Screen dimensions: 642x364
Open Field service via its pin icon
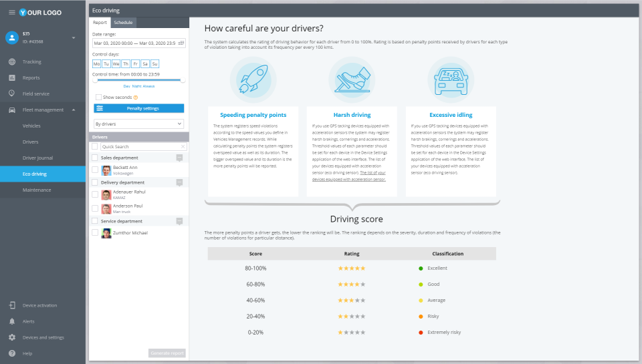click(12, 94)
